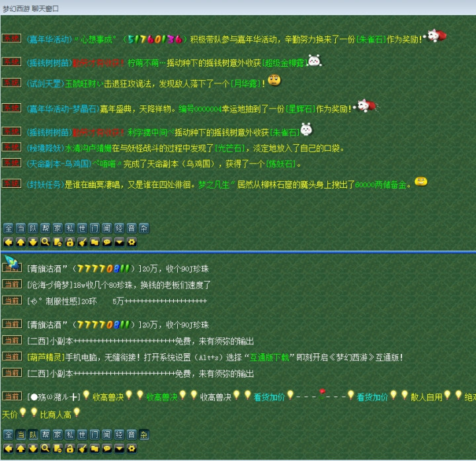Viewport: 476px width, 461px height.
Task: Toggle the 全 channel filter in lower pane
Action: 9,435
